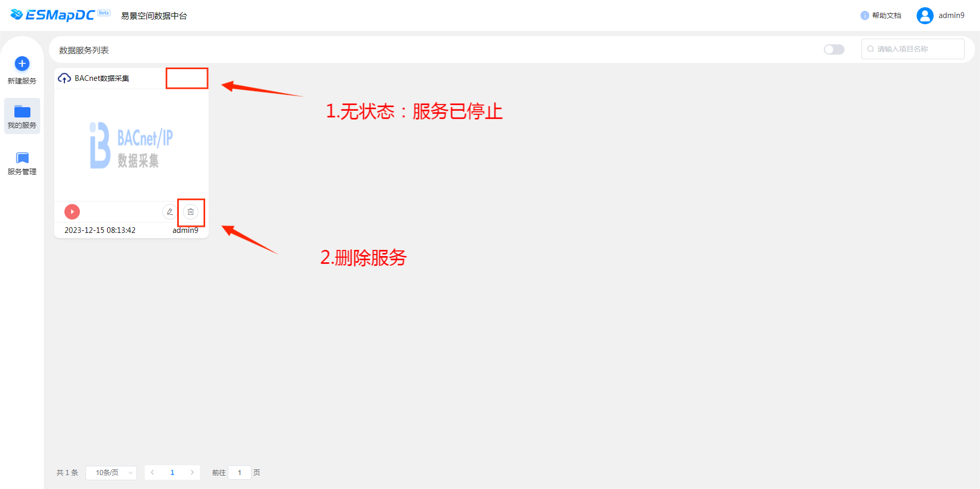Click the admin9 username in header
Screen dimensions: 980x489
coord(951,15)
